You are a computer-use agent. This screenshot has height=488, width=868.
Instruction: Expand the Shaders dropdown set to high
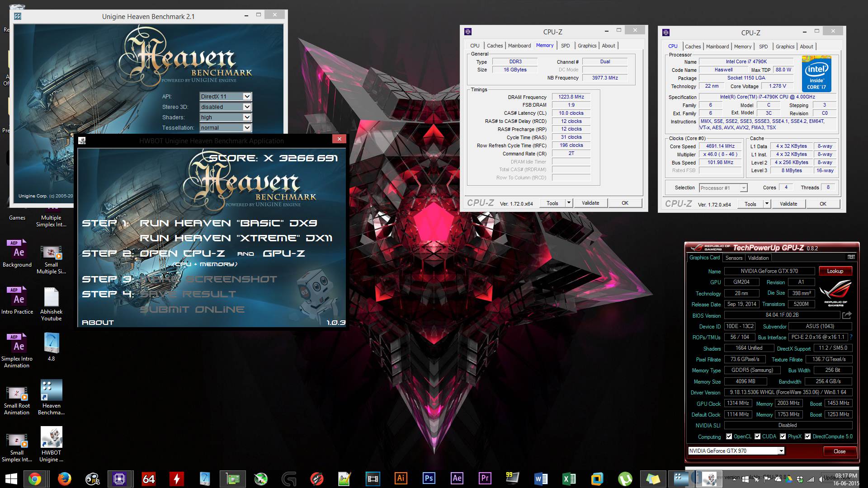click(247, 117)
